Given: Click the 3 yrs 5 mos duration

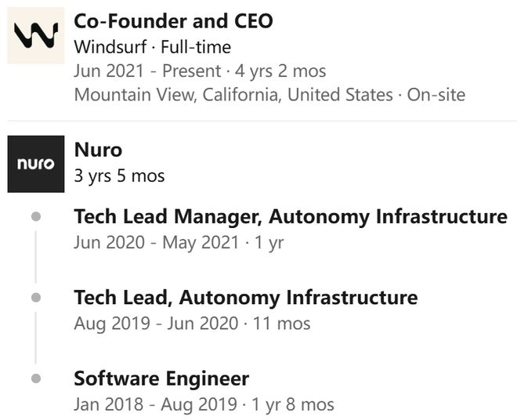Looking at the screenshot, I should pos(119,176).
